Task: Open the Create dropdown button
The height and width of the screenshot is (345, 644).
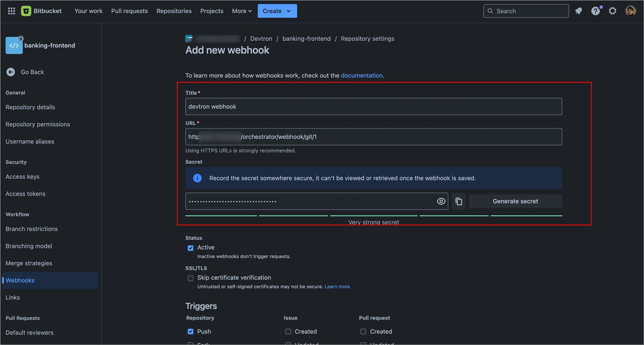Action: (277, 11)
